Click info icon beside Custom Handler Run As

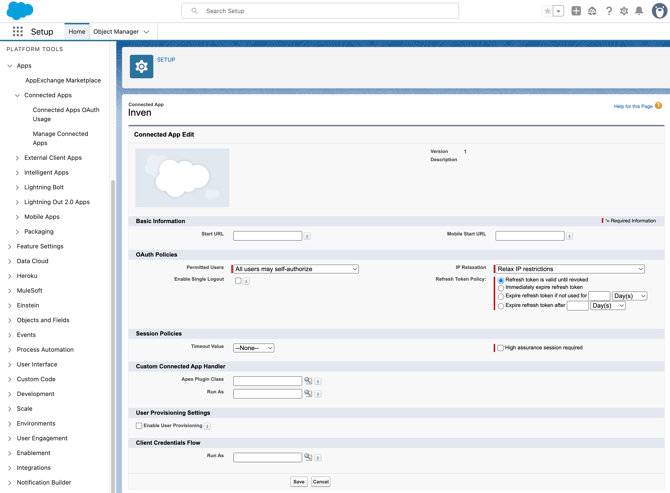(x=318, y=394)
